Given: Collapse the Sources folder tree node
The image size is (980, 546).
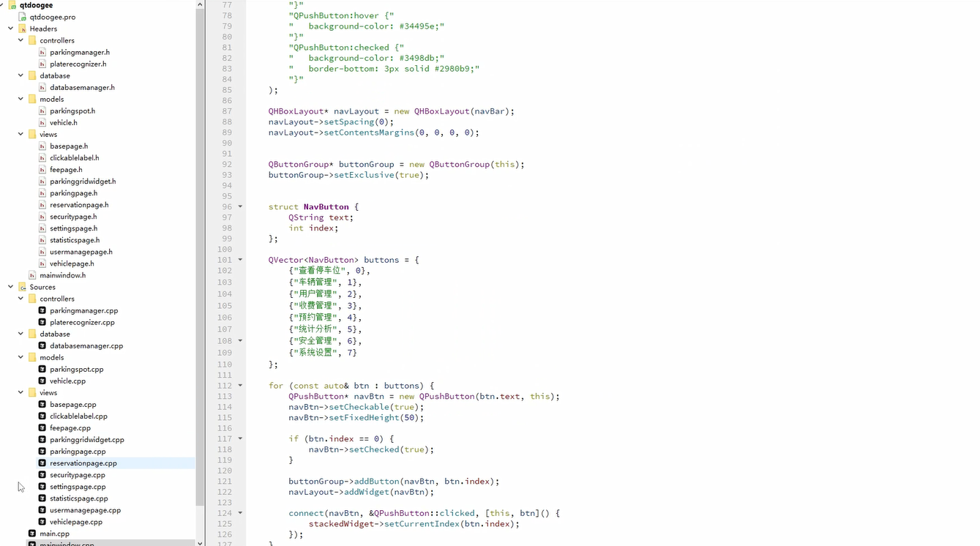Looking at the screenshot, I should click(10, 287).
